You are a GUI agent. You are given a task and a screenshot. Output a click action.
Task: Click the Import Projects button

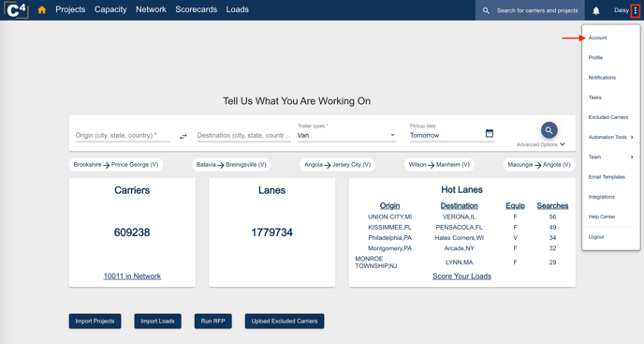95,321
